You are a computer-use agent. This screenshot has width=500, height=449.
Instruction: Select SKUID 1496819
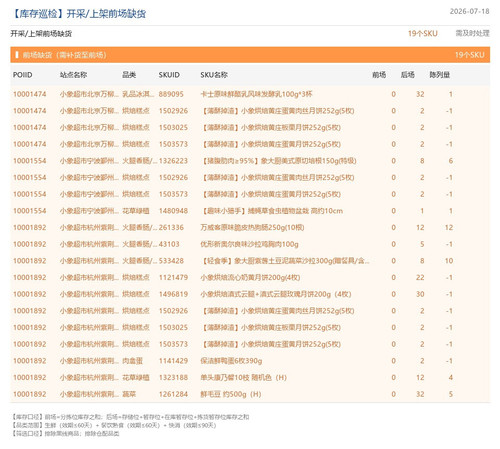click(173, 294)
